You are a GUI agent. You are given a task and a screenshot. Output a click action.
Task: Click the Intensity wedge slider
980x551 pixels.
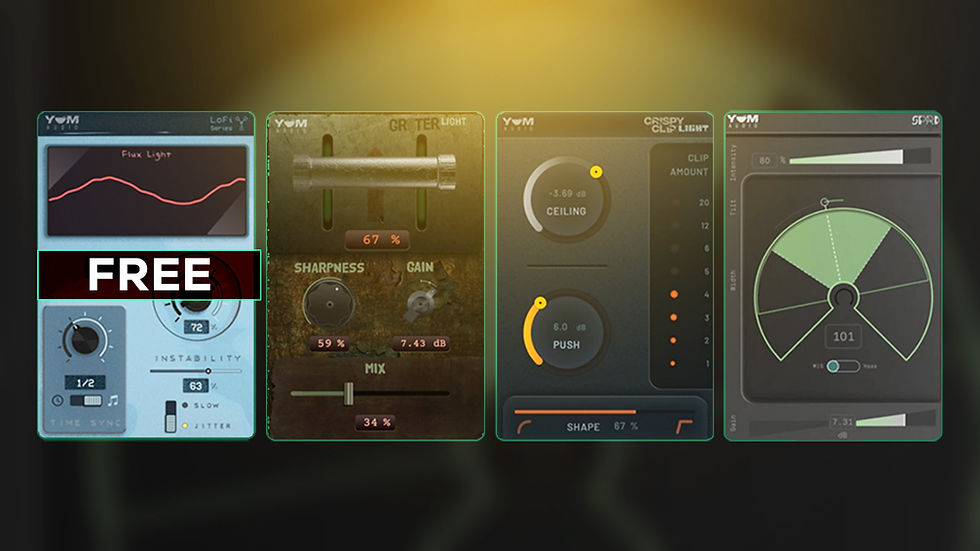(860, 157)
